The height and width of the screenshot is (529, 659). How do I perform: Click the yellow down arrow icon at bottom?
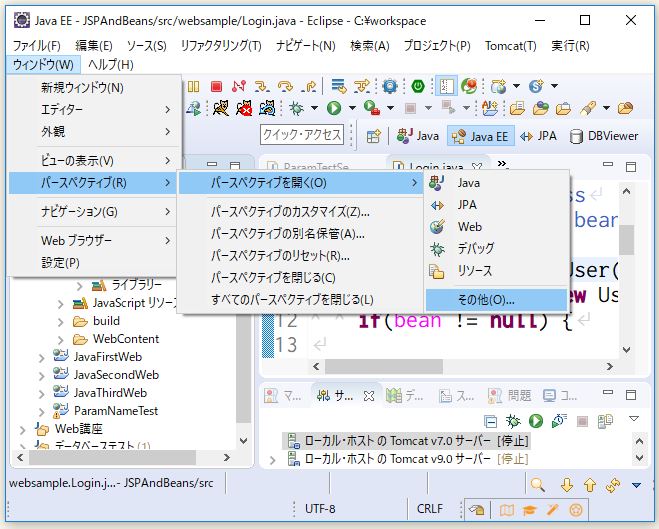pos(567,485)
